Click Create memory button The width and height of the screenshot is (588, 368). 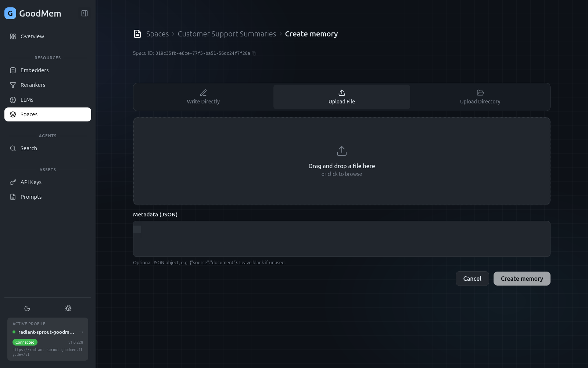pos(521,279)
